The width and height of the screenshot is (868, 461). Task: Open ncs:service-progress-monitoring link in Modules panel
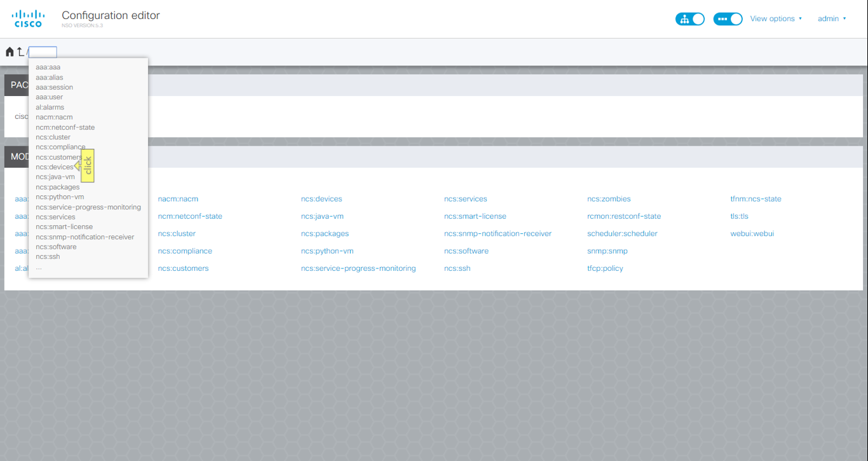click(x=358, y=268)
